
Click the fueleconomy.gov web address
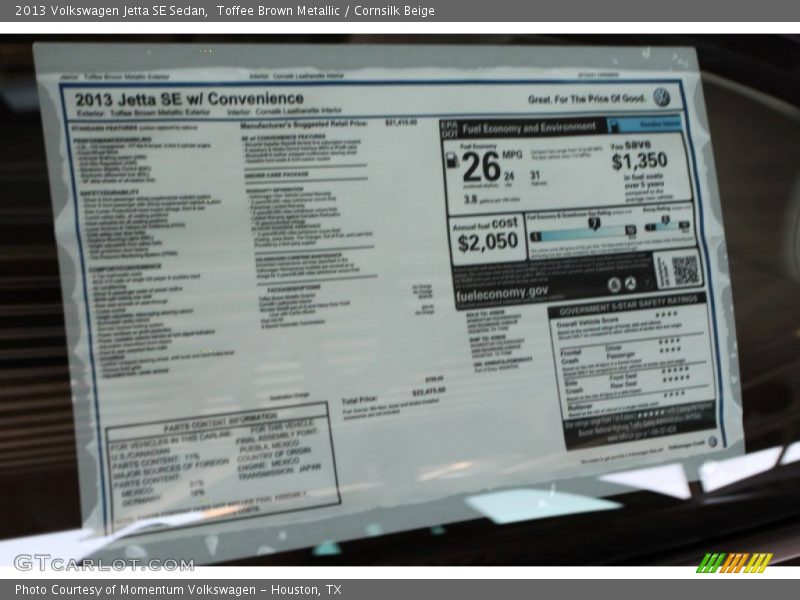[x=502, y=293]
